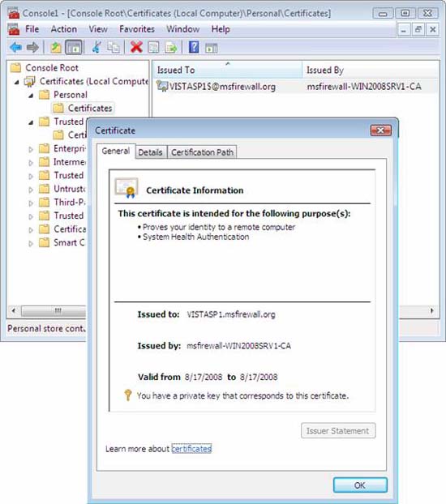Collapse the Certificates (Local Computer) node

(x=17, y=83)
